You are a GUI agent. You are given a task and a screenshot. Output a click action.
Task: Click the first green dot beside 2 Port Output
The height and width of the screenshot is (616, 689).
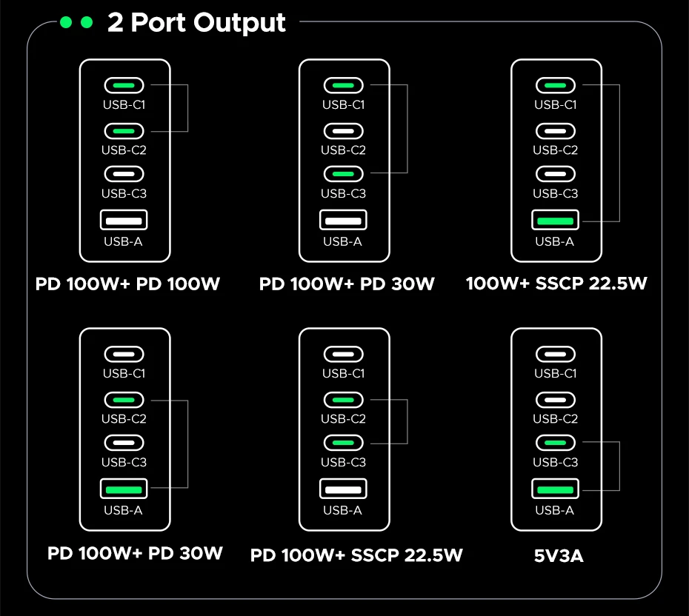pyautogui.click(x=66, y=22)
